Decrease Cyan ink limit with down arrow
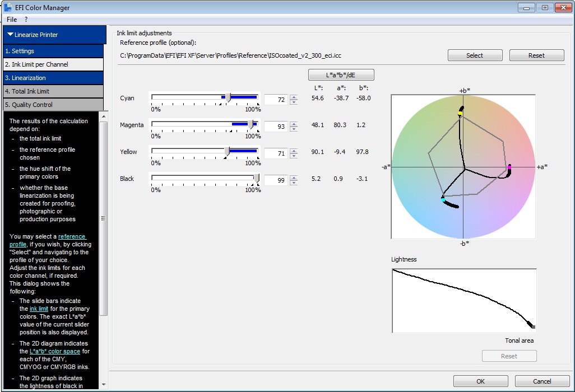 click(x=294, y=102)
